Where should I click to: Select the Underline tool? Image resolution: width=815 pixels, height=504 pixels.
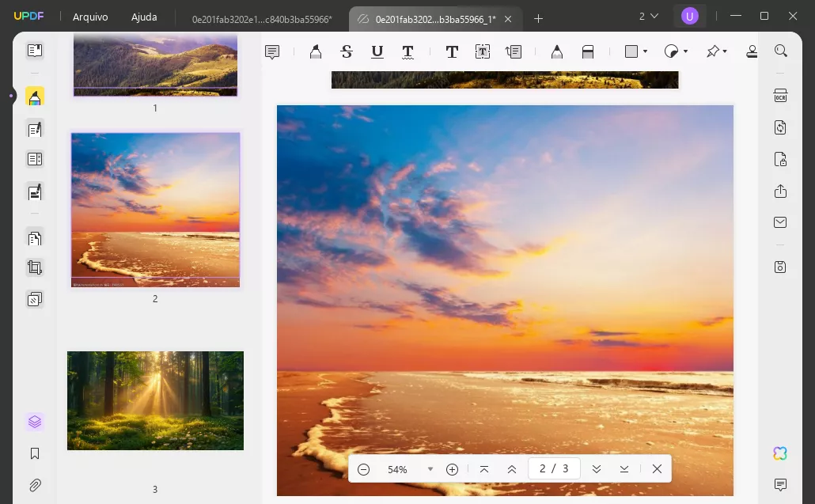click(377, 51)
